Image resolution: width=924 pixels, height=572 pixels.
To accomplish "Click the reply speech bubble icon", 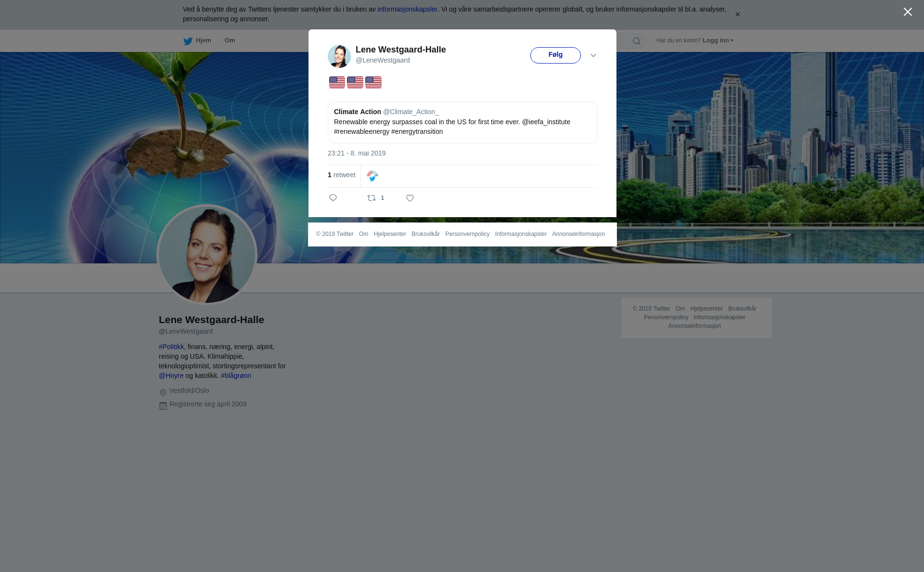I will coord(333,198).
